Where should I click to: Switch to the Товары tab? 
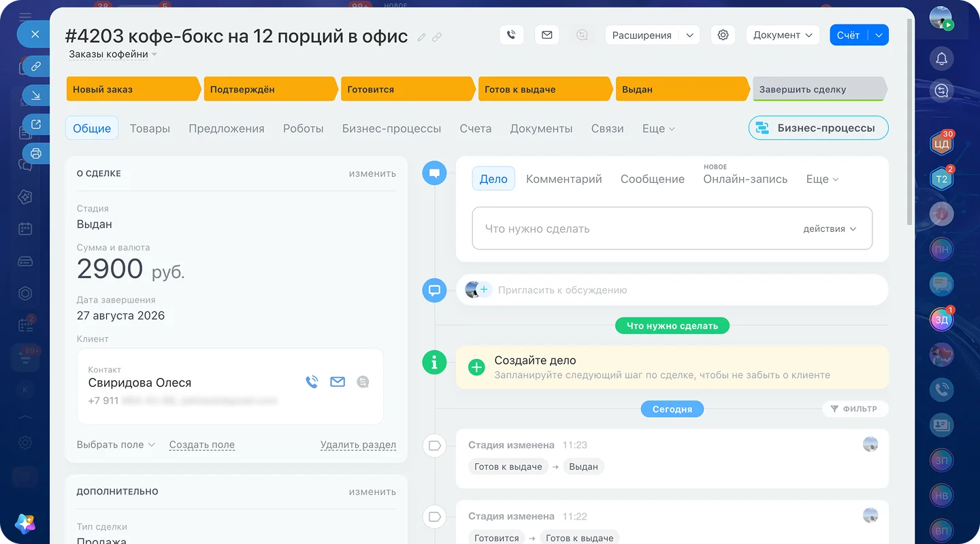pyautogui.click(x=150, y=129)
